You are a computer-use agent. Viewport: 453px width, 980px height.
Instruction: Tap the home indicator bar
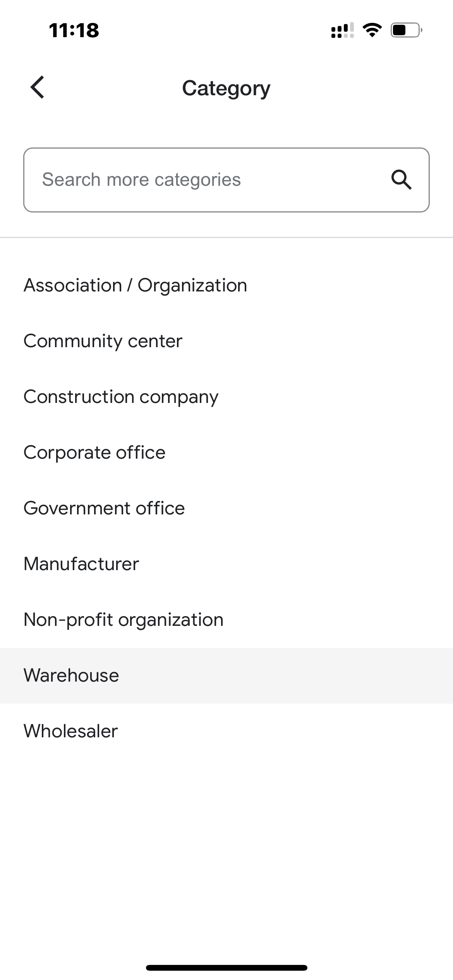[x=226, y=968]
